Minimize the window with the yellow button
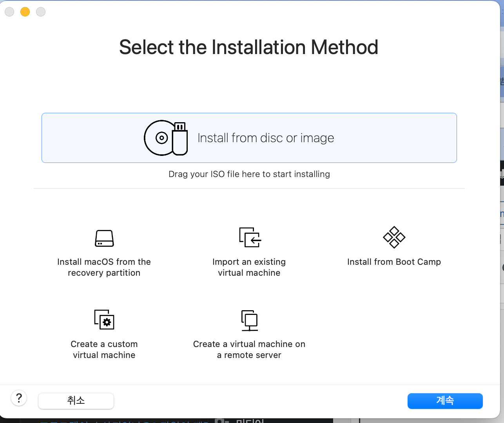The height and width of the screenshot is (423, 504). [25, 12]
